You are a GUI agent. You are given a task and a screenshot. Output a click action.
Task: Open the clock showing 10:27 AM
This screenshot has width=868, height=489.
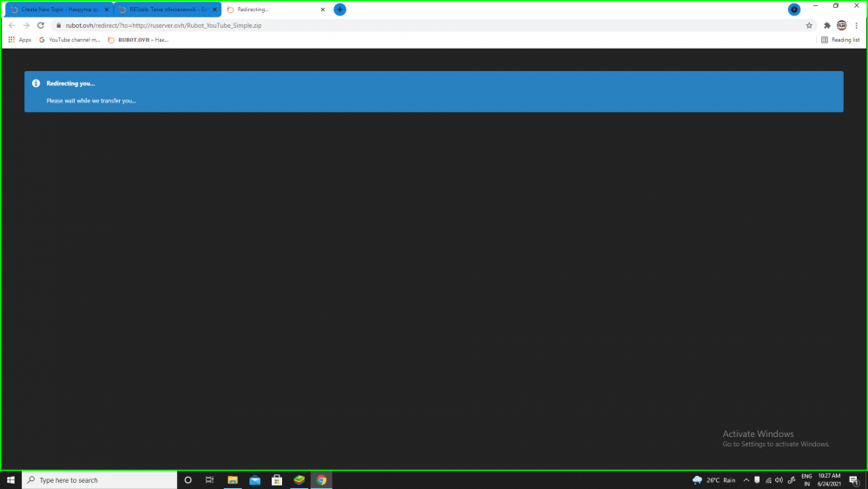(x=829, y=480)
